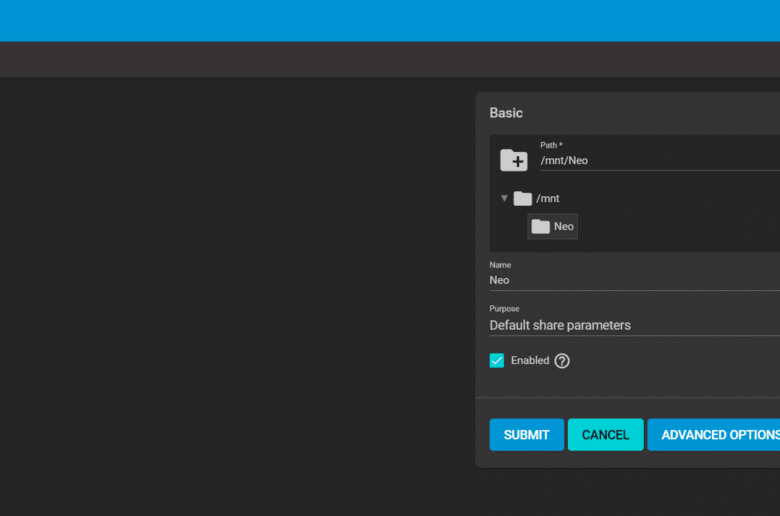
Task: Select the /mnt folder label
Action: [548, 199]
